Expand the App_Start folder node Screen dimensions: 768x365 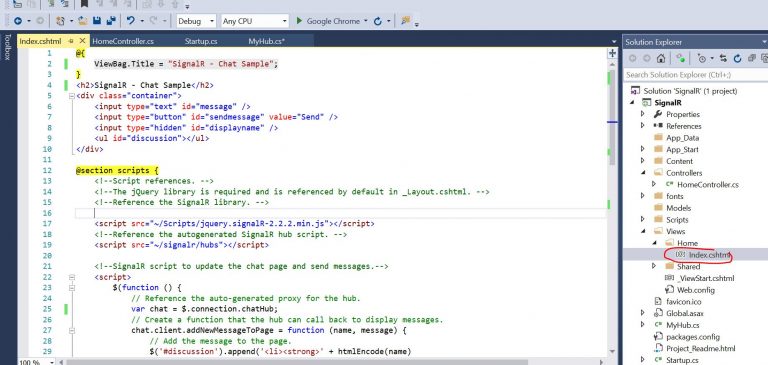[x=643, y=149]
